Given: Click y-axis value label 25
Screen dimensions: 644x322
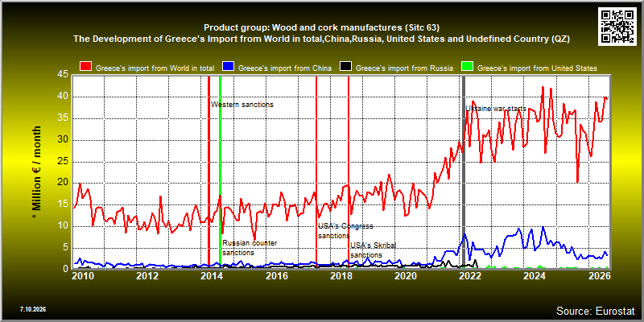Looking at the screenshot, I should tap(63, 162).
